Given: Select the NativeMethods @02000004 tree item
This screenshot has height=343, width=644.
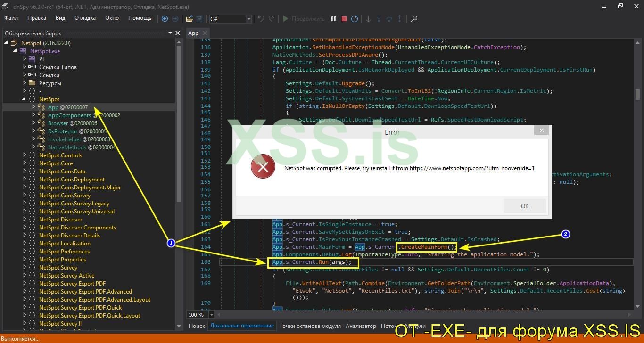Looking at the screenshot, I should (81, 147).
